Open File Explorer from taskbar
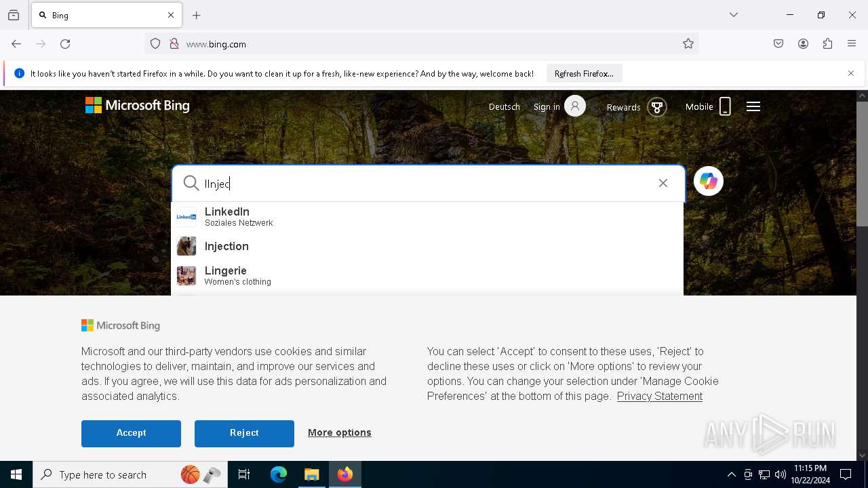The image size is (868, 488). point(312,474)
